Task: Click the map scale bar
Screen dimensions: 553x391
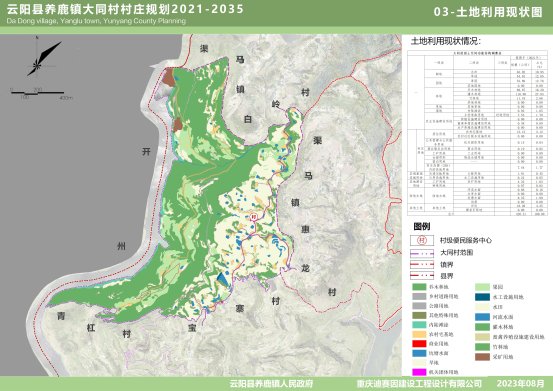Action: [x=38, y=93]
